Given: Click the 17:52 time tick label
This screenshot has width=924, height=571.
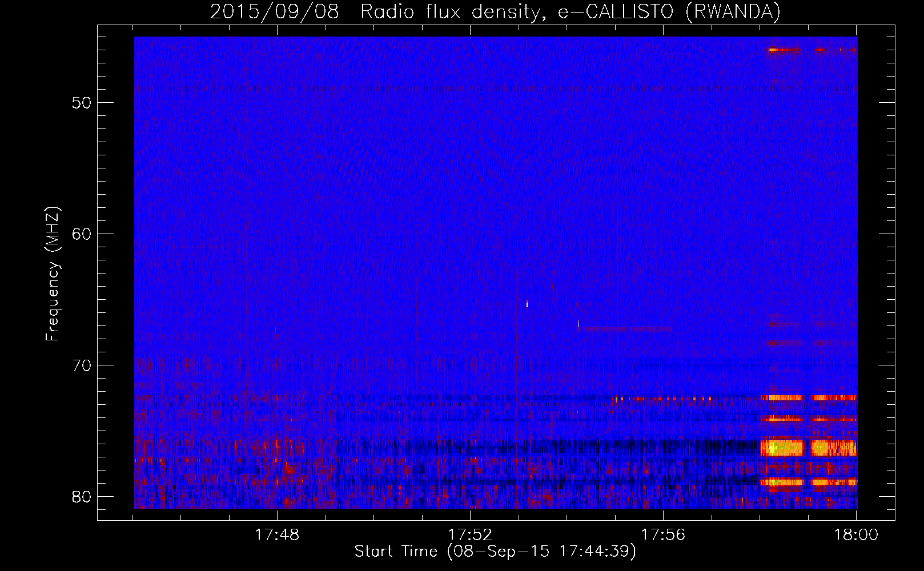Looking at the screenshot, I should pos(470,535).
